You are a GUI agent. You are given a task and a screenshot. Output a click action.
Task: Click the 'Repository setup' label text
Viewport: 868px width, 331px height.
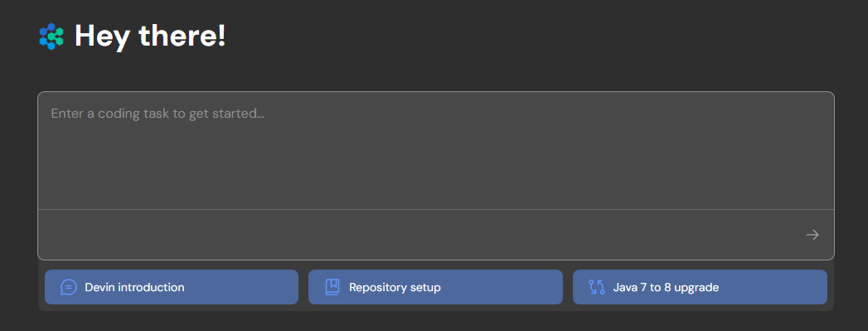click(395, 288)
